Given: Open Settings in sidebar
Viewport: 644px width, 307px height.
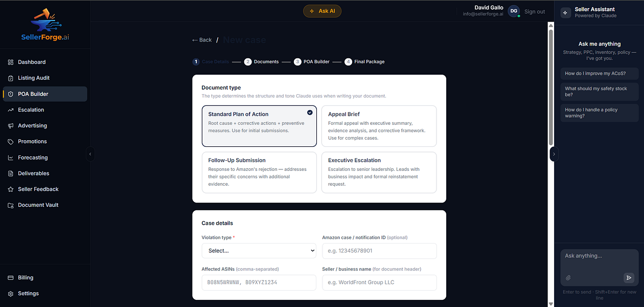Looking at the screenshot, I should point(45,294).
